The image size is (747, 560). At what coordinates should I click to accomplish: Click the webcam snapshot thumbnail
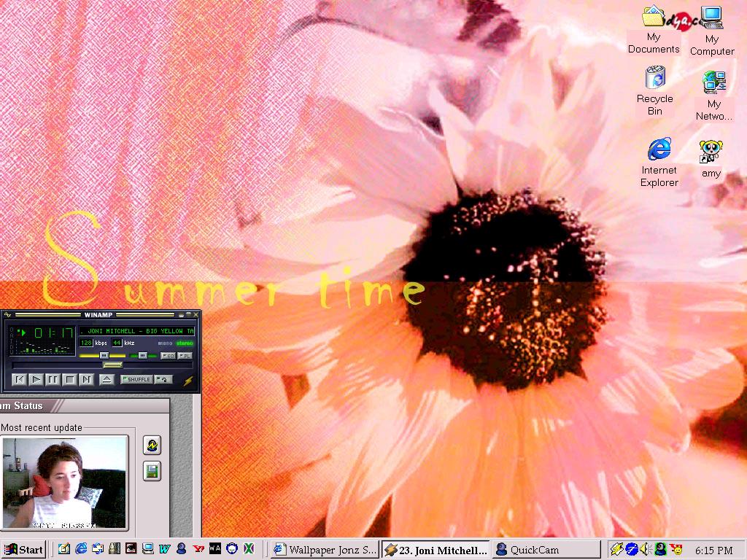pos(64,483)
